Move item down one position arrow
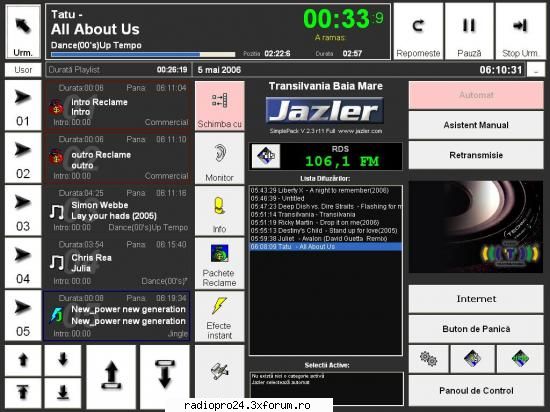The width and height of the screenshot is (550, 412). pos(63,360)
